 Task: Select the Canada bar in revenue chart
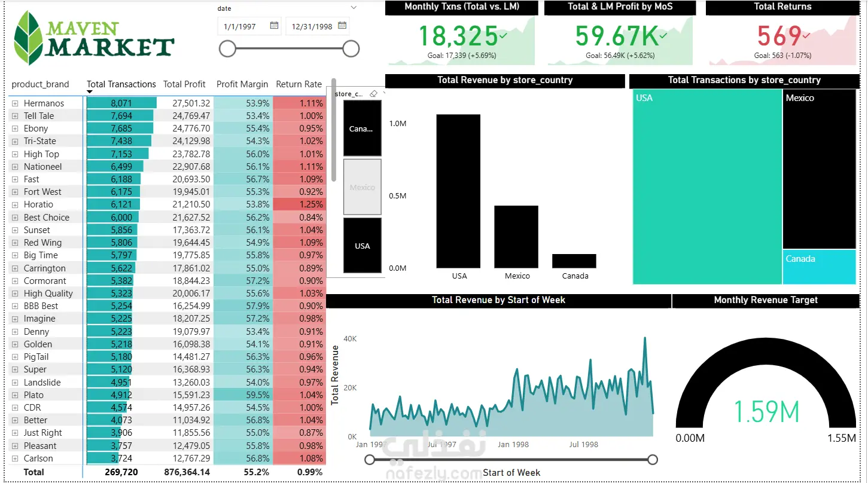[x=574, y=261]
